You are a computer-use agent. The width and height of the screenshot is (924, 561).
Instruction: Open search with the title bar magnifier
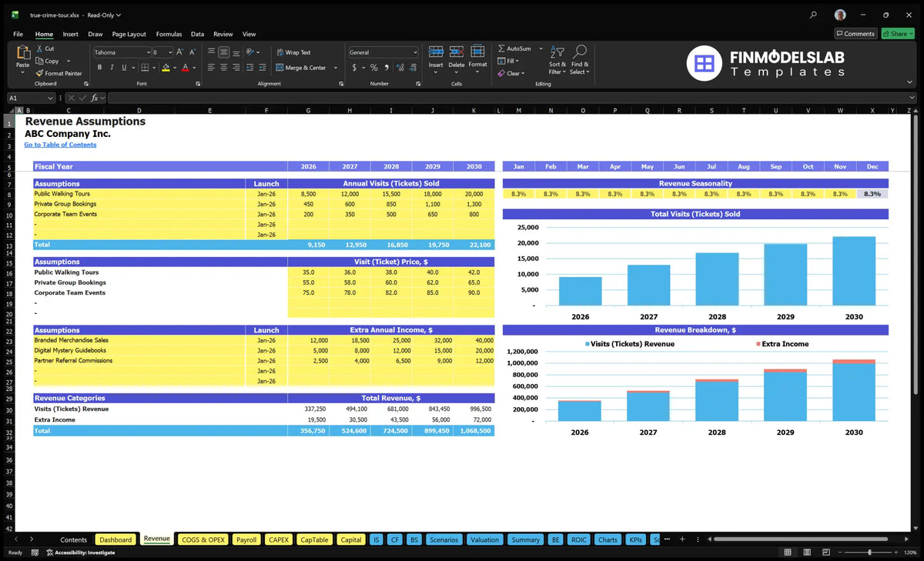(x=814, y=15)
